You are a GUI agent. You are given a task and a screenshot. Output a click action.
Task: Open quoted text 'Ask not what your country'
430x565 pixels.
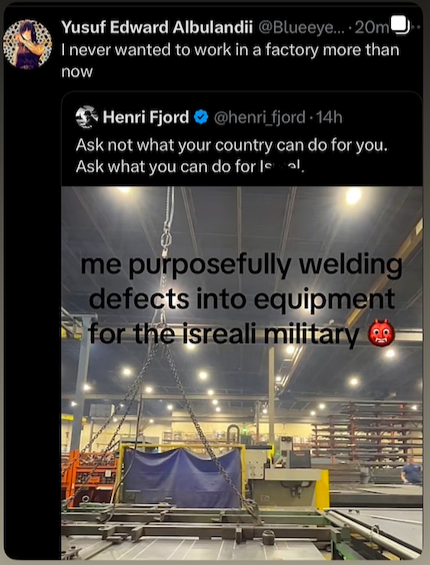(x=232, y=145)
